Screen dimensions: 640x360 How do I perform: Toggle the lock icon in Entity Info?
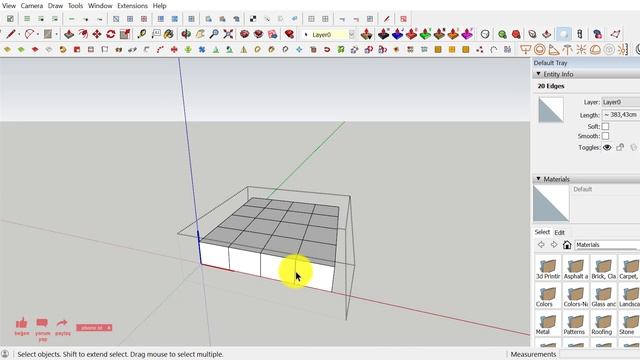[620, 147]
